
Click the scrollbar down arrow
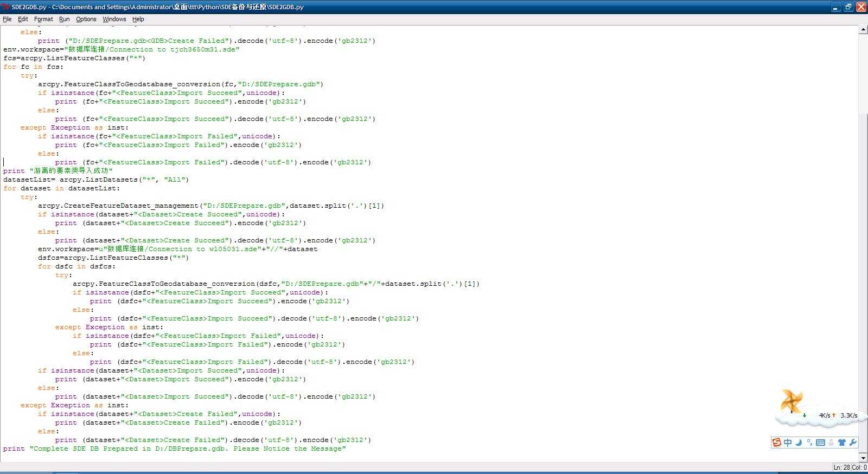tap(863, 458)
